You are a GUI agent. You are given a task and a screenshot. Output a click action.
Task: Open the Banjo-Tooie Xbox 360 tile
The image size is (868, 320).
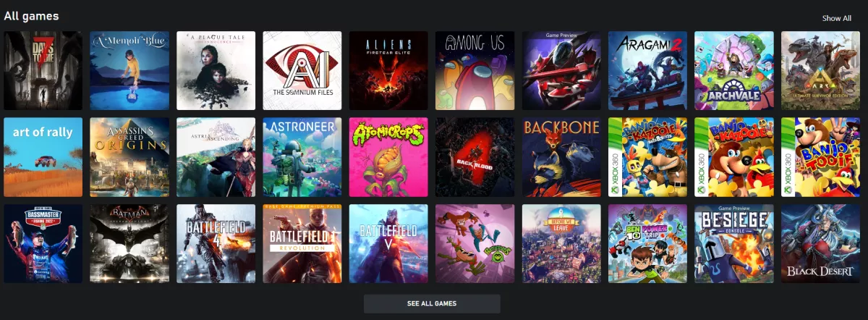click(820, 157)
